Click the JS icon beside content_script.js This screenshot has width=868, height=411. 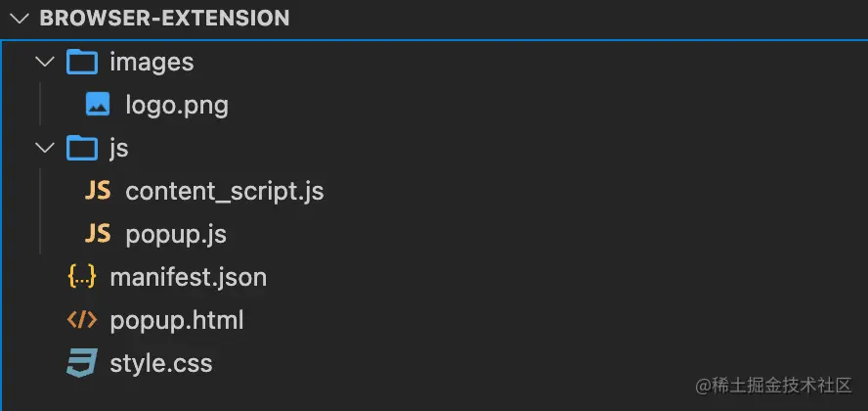98,191
